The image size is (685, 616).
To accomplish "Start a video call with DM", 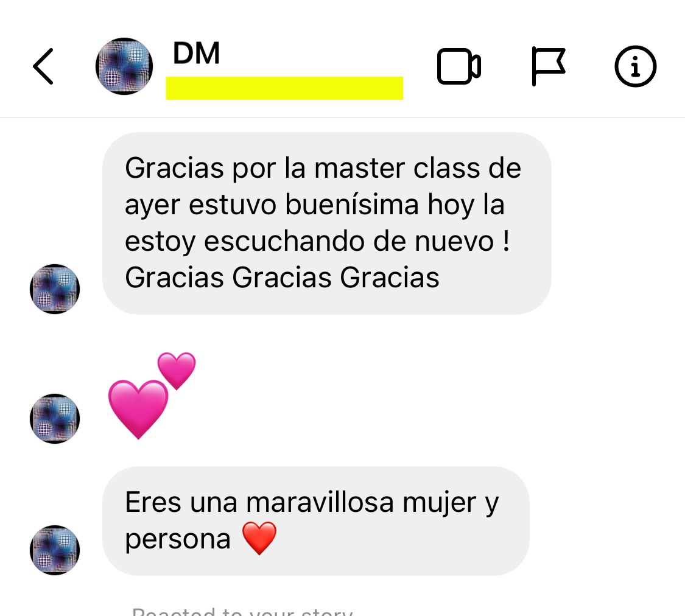I will point(458,66).
